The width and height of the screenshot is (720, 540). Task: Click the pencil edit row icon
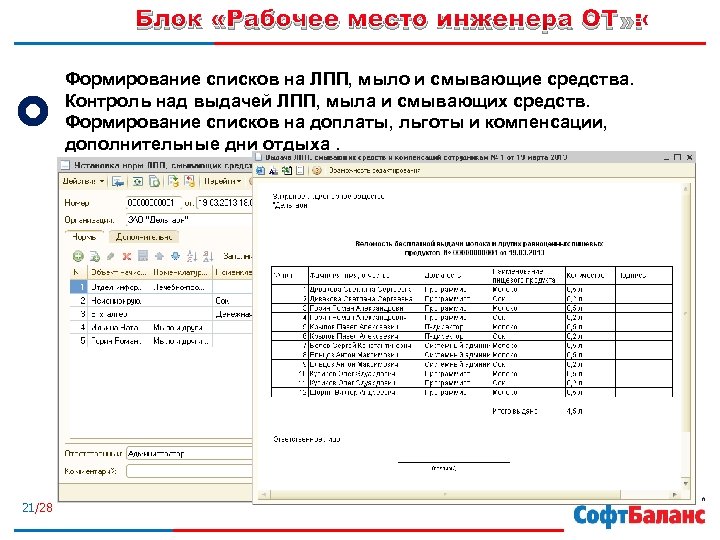coord(111,256)
